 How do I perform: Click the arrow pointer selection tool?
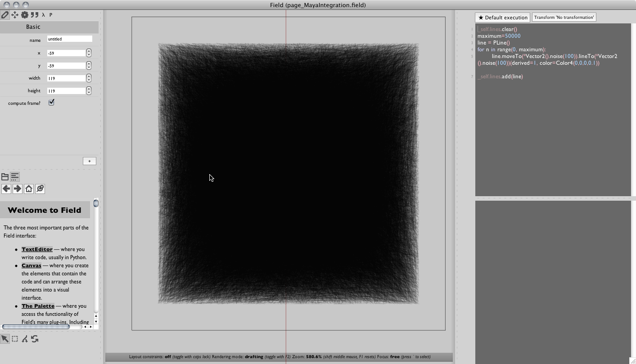point(5,339)
